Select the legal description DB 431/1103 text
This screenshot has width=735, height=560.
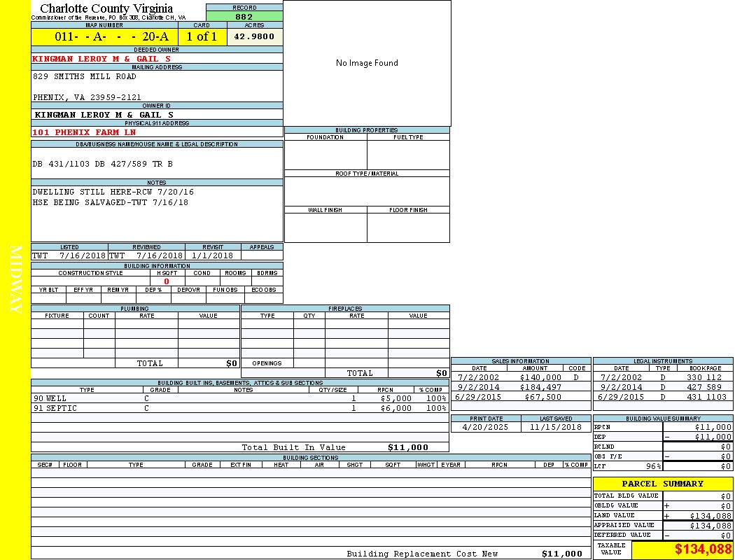point(102,164)
